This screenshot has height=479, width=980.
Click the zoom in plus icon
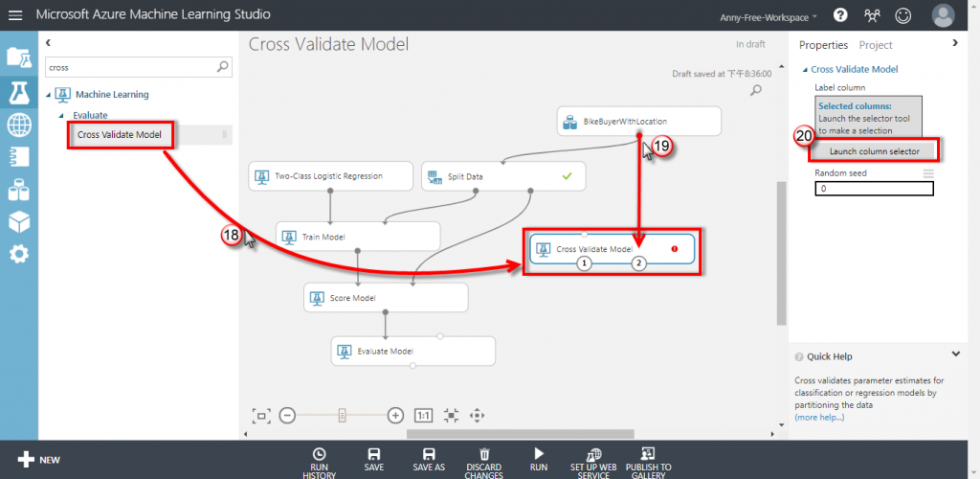[395, 415]
